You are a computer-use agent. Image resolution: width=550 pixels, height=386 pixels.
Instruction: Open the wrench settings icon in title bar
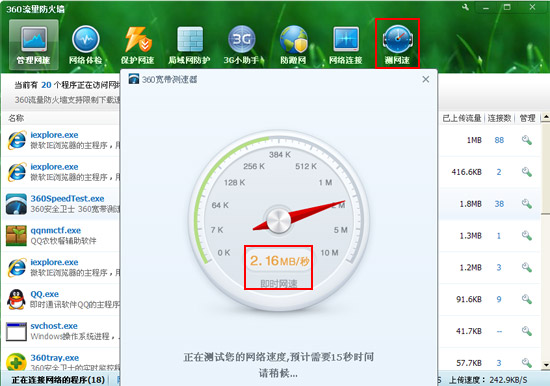[x=465, y=7]
